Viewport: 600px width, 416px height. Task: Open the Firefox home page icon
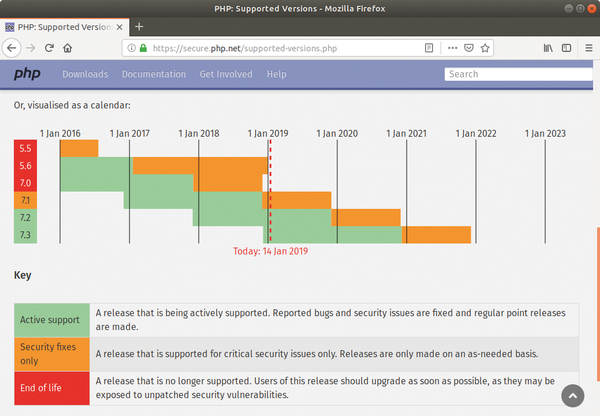click(x=68, y=48)
